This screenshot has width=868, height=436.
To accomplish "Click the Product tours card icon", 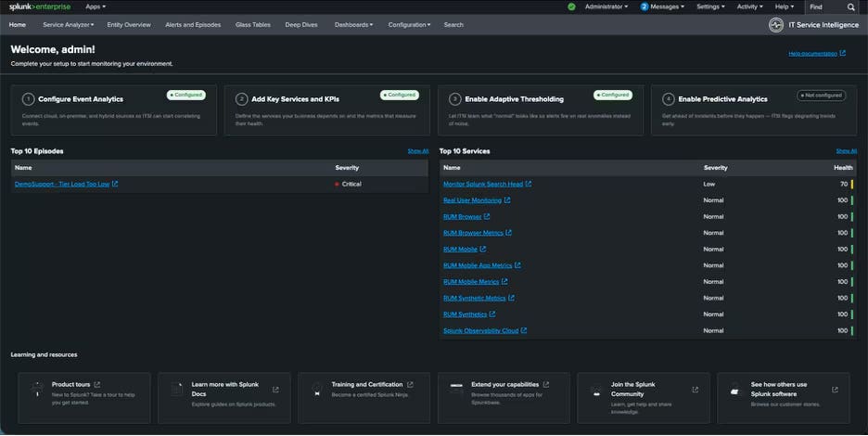I will coord(37,389).
